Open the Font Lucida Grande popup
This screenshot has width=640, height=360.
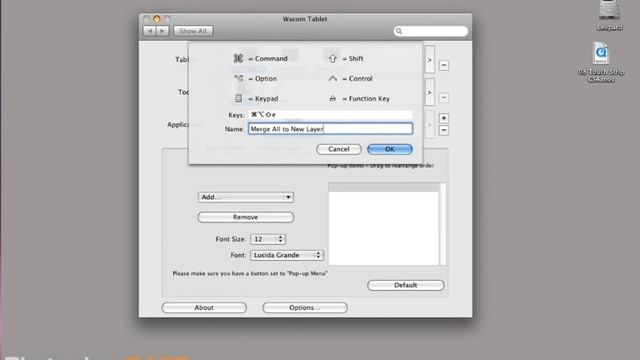tap(287, 255)
